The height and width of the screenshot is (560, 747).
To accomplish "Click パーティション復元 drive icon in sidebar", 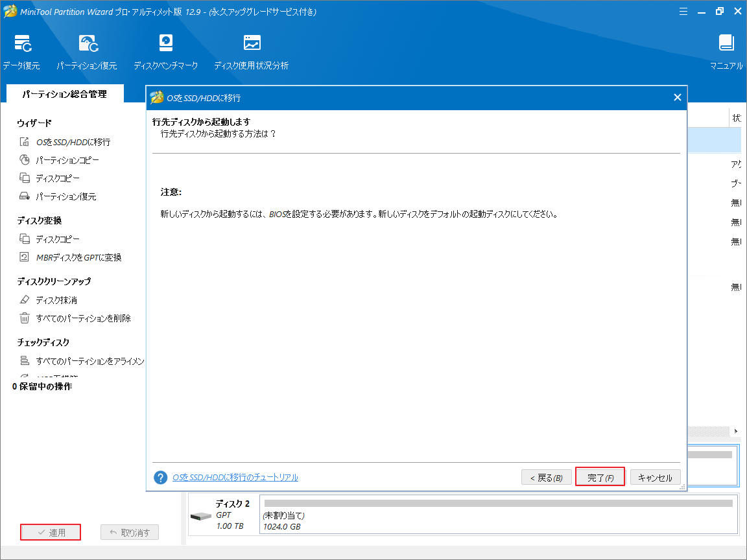I will (24, 196).
